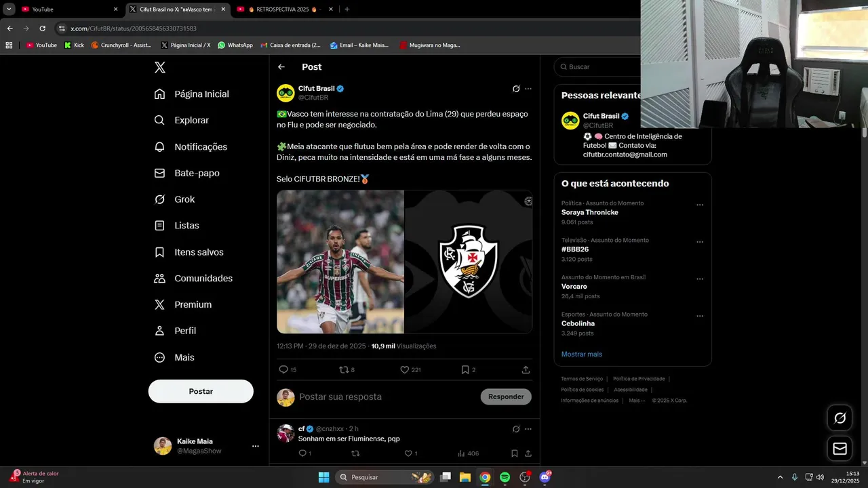Open Página Inicial from sidebar
Viewport: 868px width, 488px height.
point(192,94)
